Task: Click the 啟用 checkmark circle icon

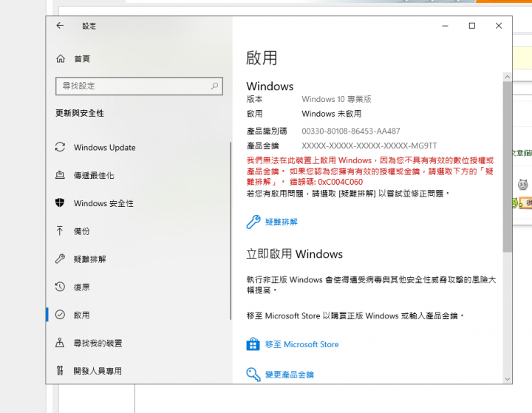Action: pyautogui.click(x=60, y=315)
